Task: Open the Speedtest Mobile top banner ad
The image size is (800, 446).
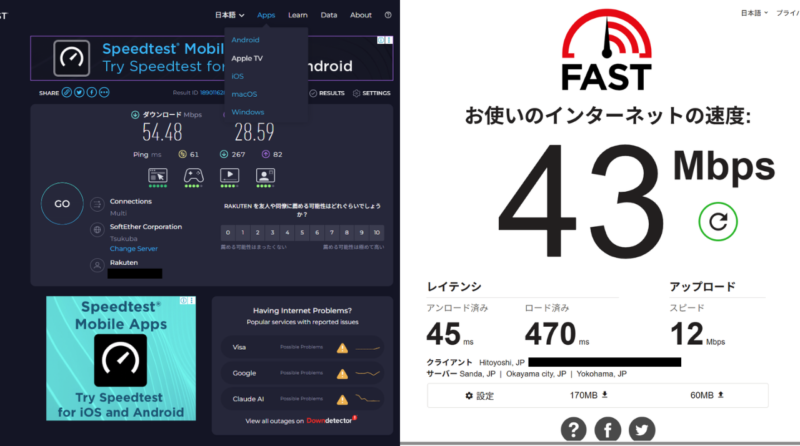Action: pos(211,58)
